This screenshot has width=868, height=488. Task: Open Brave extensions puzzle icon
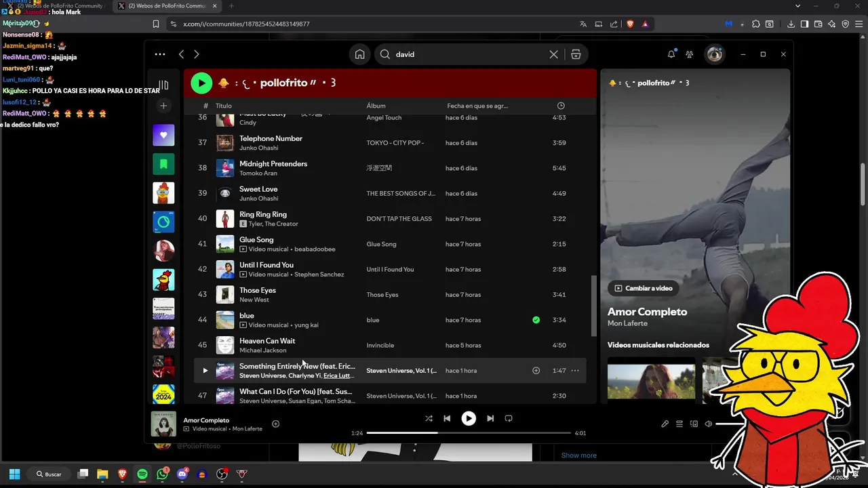(756, 24)
